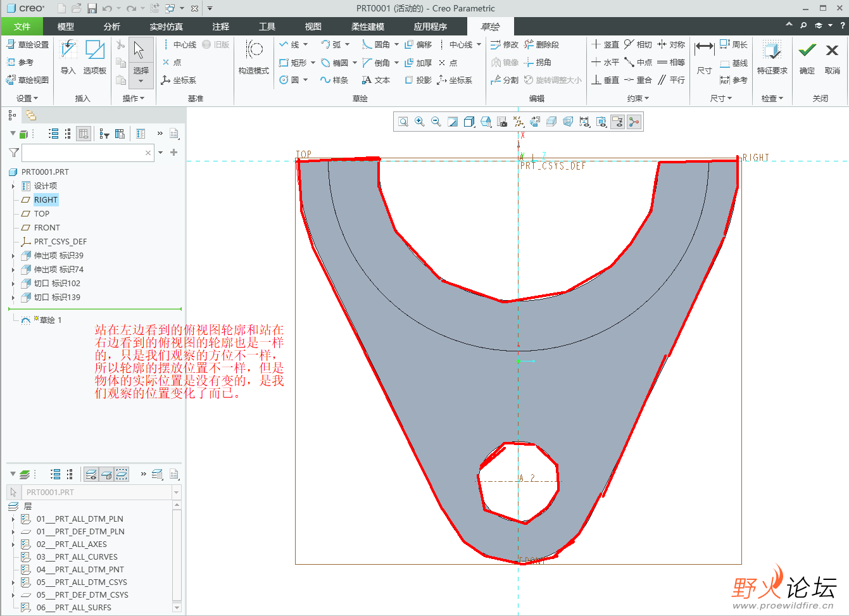Click the 构造模式 construction mode icon
Image resolution: width=849 pixels, height=616 pixels.
tap(254, 57)
